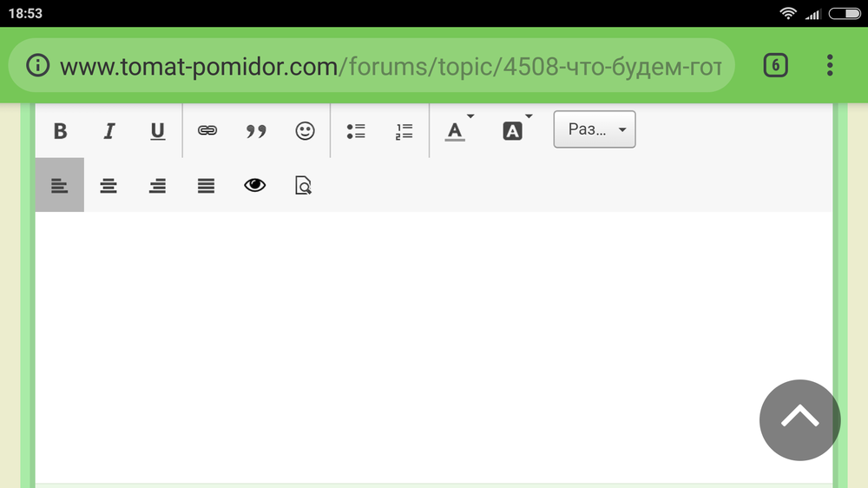The height and width of the screenshot is (488, 868).
Task: Open the emoticon smiley picker
Action: point(305,131)
